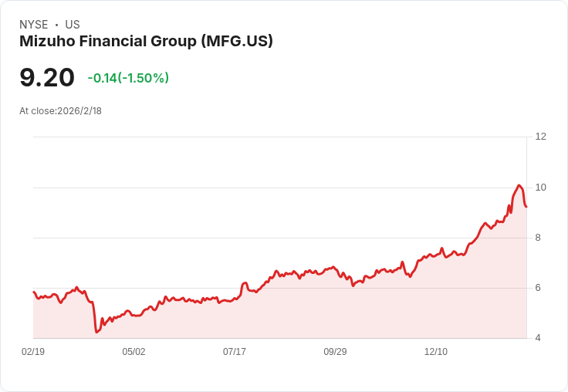
Task: Select the 05/02 date on the x-axis
Action: point(134,352)
